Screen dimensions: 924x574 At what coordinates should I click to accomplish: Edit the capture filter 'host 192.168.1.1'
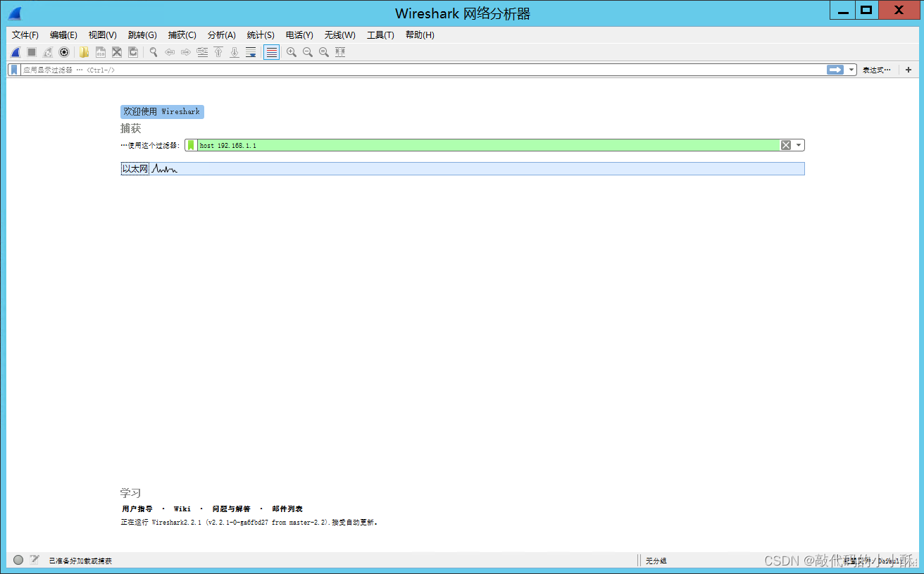489,145
